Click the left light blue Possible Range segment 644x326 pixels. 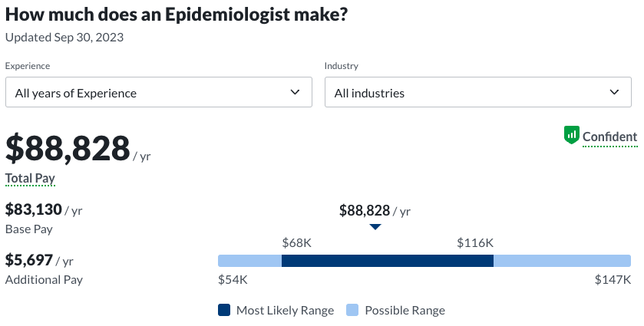point(249,261)
